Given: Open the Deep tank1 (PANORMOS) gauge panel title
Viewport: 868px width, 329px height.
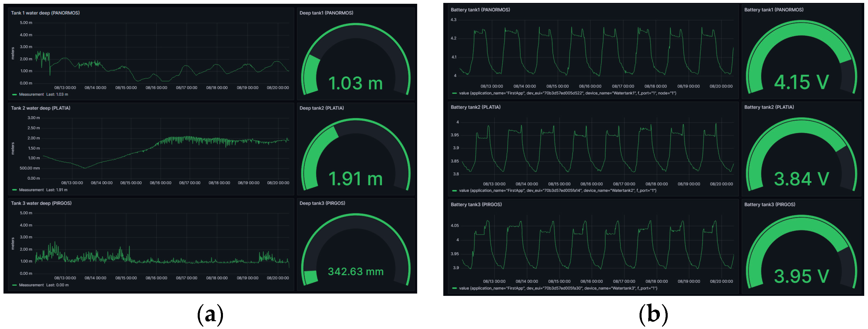Looking at the screenshot, I should 326,13.
